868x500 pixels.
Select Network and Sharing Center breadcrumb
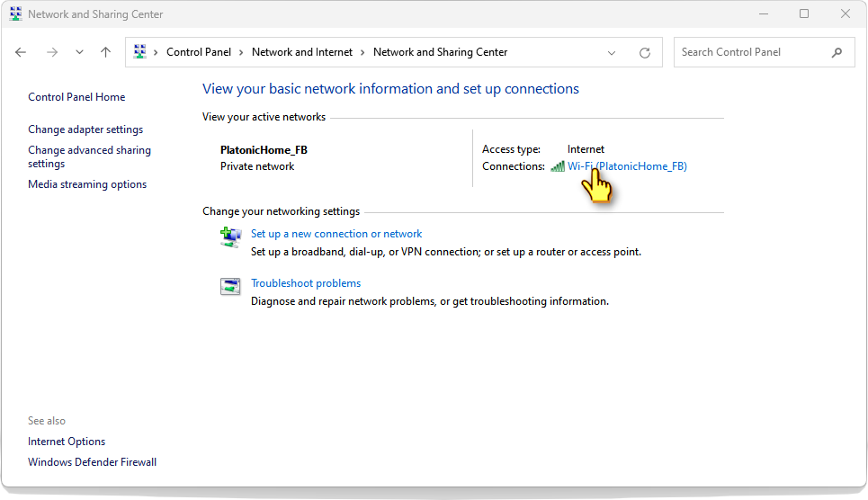tap(440, 52)
